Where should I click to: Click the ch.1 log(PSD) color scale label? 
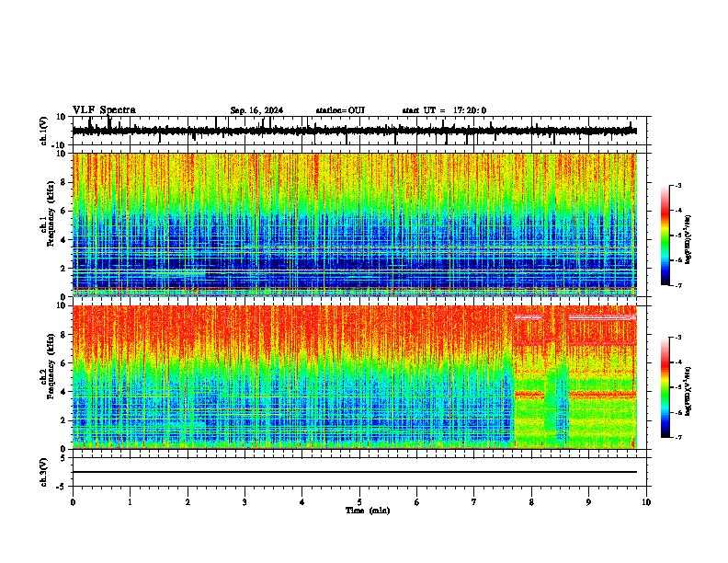688,240
